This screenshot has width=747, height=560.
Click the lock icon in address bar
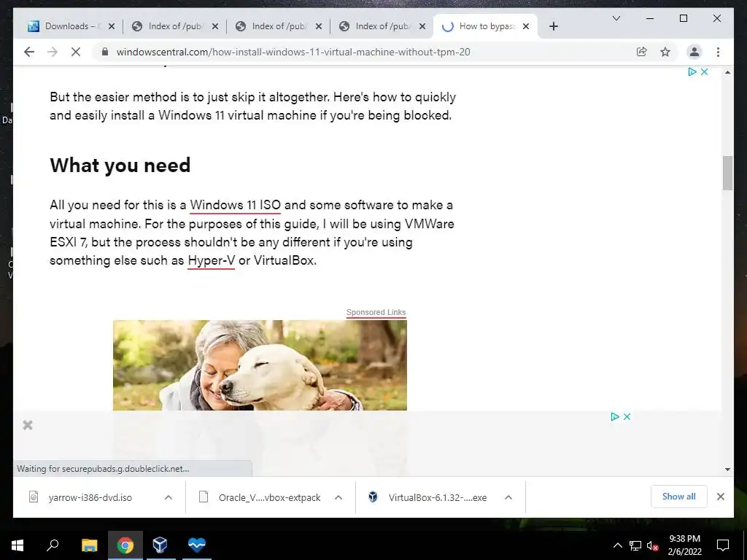coord(105,52)
